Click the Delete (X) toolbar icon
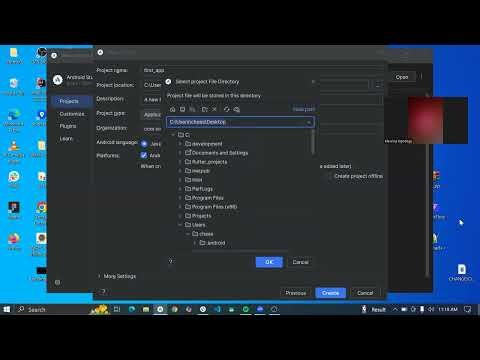480x360 pixels. click(215, 109)
